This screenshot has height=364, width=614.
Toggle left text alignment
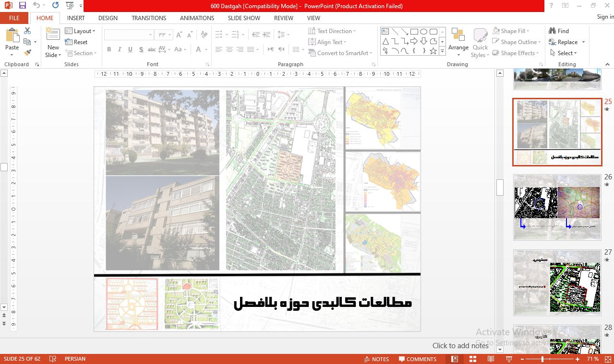[x=219, y=49]
